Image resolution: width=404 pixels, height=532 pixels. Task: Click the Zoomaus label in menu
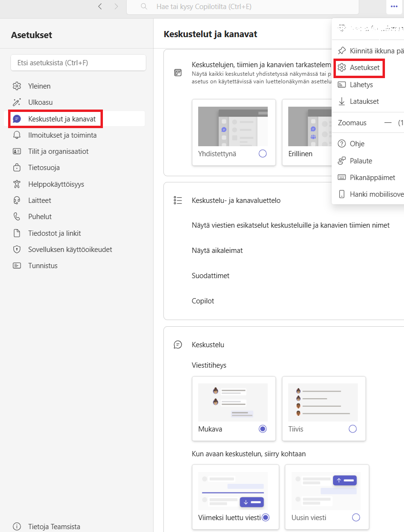point(352,123)
